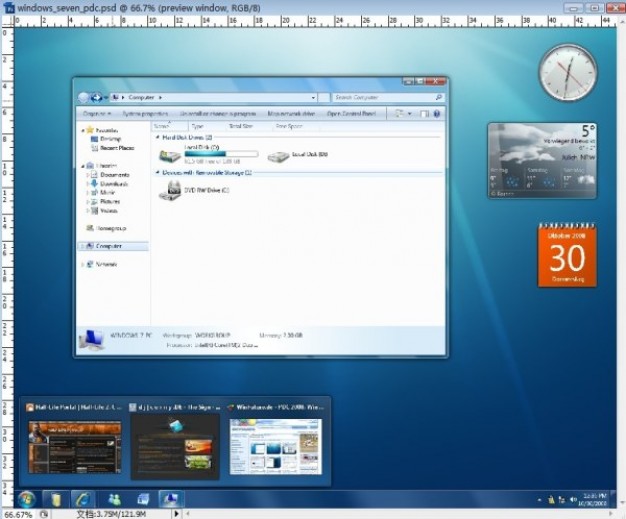Click the Half-Life Portal preview thumbnail
Image resolution: width=626 pixels, height=519 pixels.
75,447
